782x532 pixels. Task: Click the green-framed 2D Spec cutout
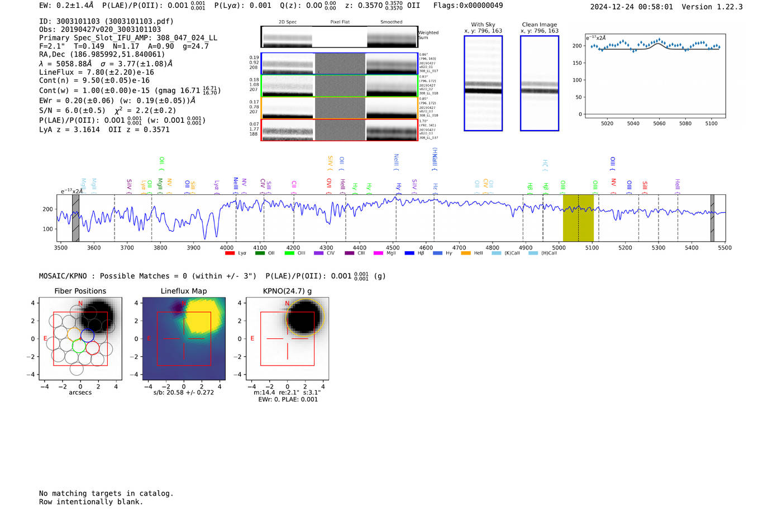coord(288,86)
